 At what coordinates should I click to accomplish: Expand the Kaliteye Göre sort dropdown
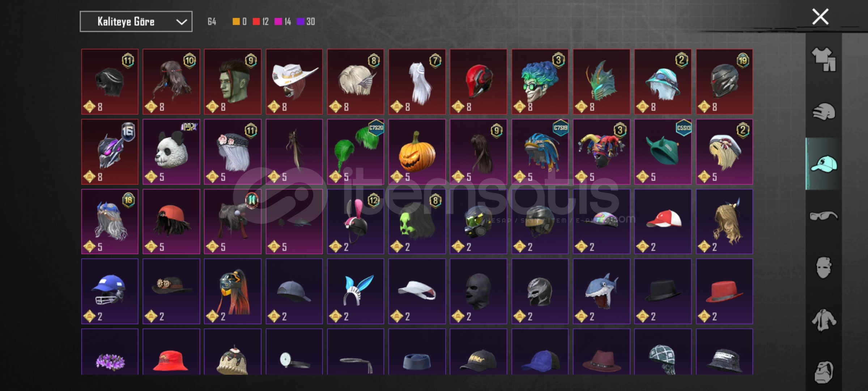coord(136,22)
